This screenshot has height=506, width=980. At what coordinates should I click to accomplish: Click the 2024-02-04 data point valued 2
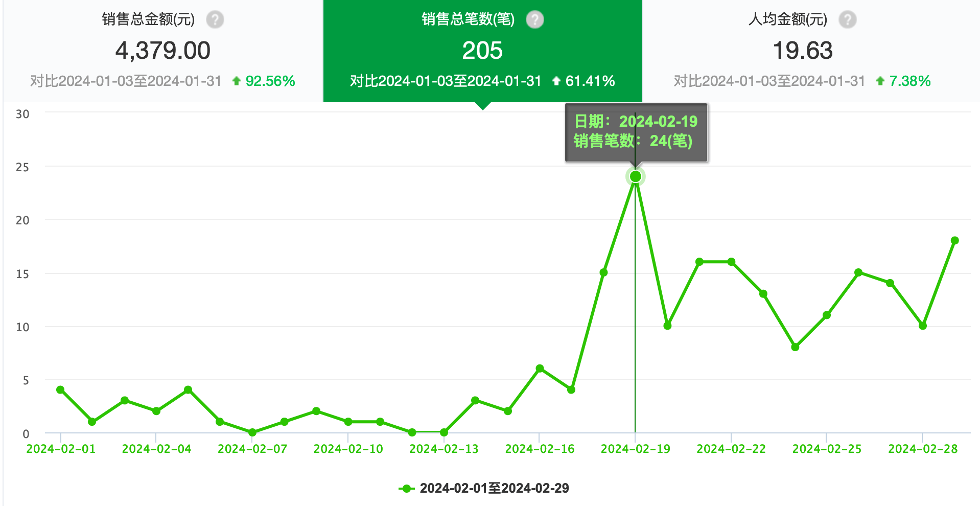(156, 411)
